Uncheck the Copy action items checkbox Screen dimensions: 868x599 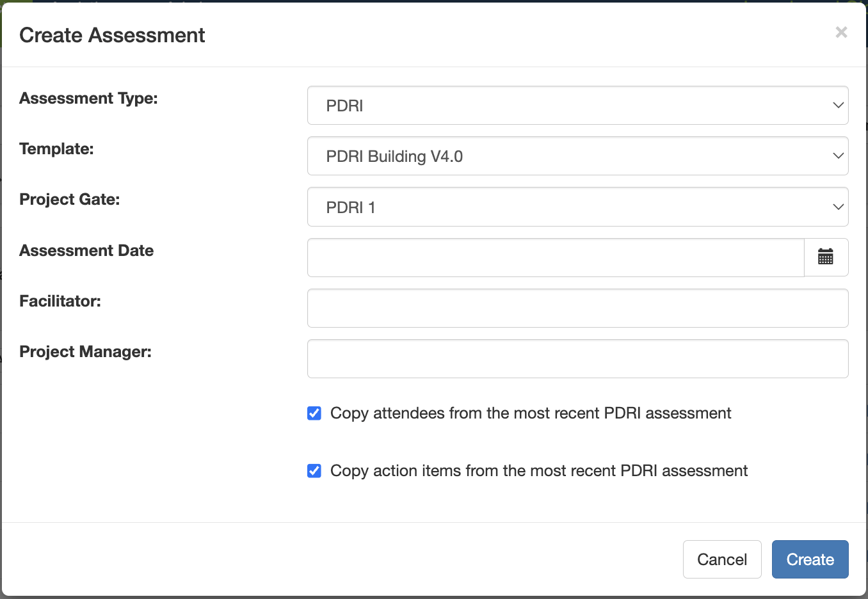tap(314, 471)
